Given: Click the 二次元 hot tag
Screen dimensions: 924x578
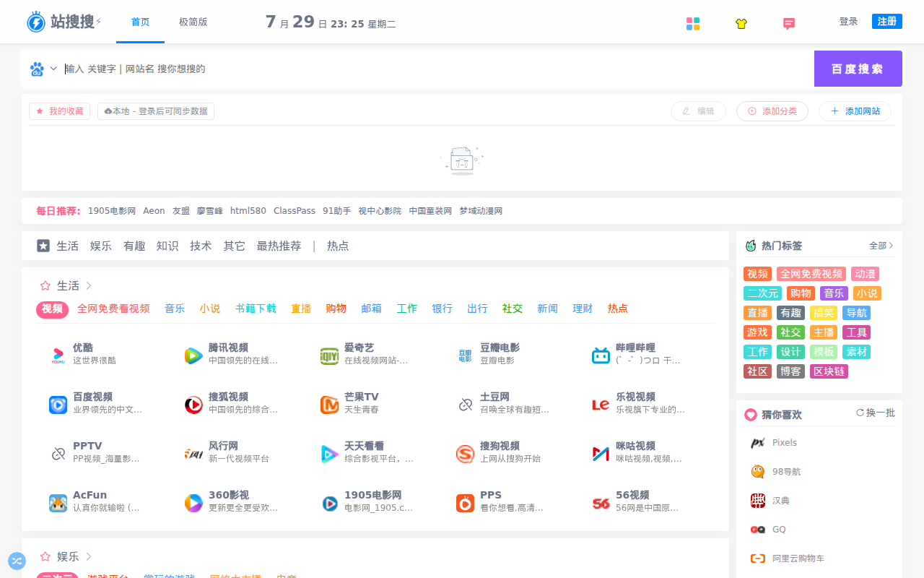Looking at the screenshot, I should [x=762, y=293].
